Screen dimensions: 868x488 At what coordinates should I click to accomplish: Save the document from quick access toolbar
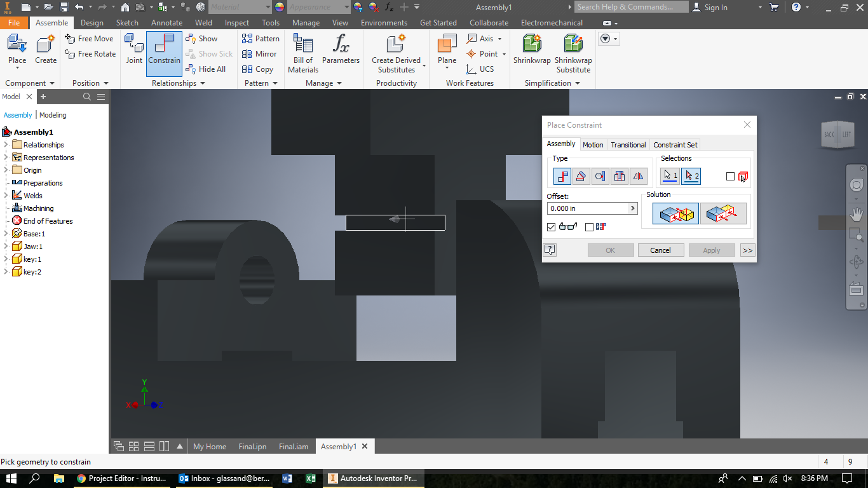(x=64, y=7)
